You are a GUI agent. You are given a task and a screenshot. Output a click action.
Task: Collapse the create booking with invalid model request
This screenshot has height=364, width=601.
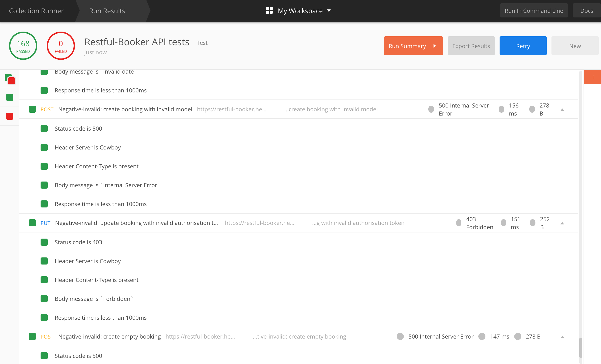click(562, 110)
